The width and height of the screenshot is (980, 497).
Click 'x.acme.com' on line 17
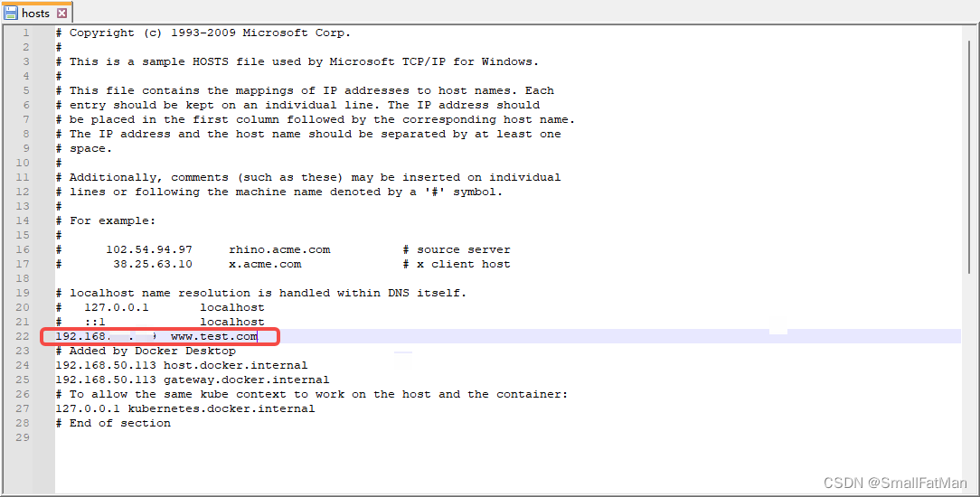tap(265, 264)
